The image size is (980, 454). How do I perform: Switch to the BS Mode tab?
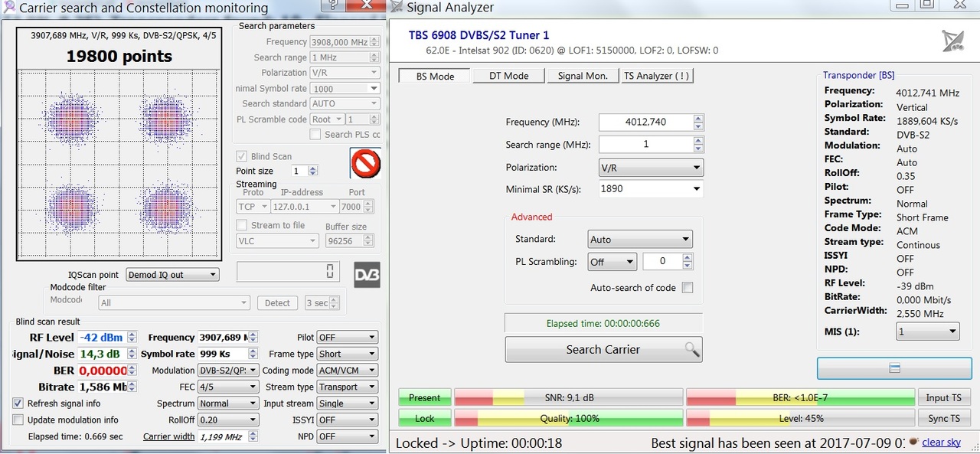pos(435,76)
